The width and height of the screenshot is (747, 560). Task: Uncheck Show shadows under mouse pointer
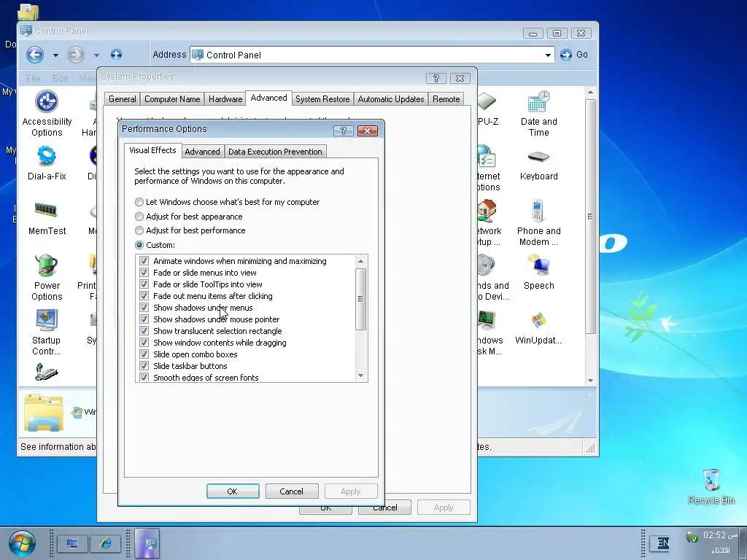[144, 319]
